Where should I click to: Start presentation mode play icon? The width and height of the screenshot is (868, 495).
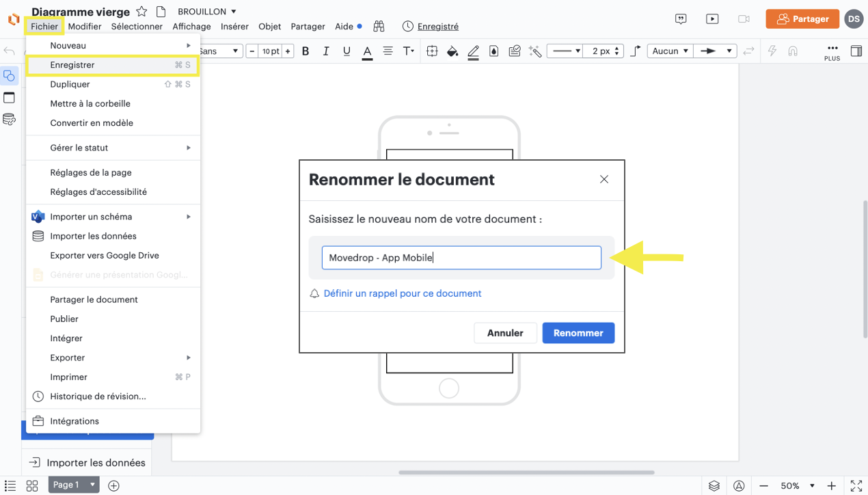[x=712, y=19]
